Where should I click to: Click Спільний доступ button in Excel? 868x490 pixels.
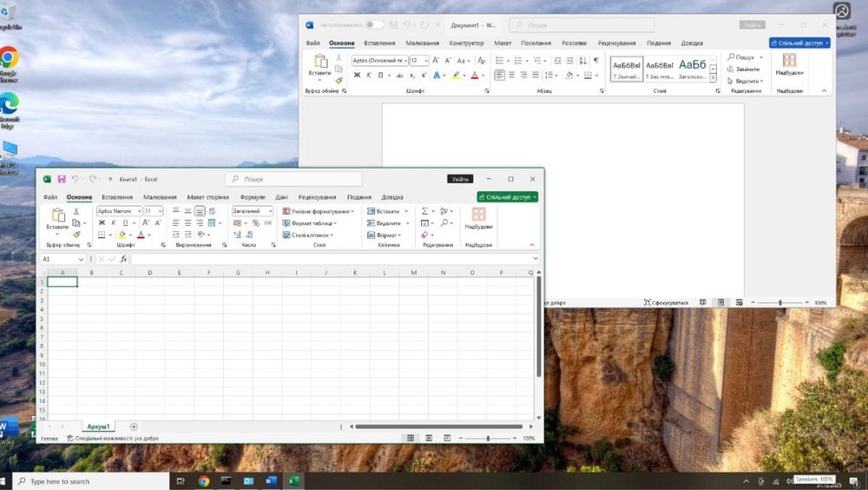point(508,196)
